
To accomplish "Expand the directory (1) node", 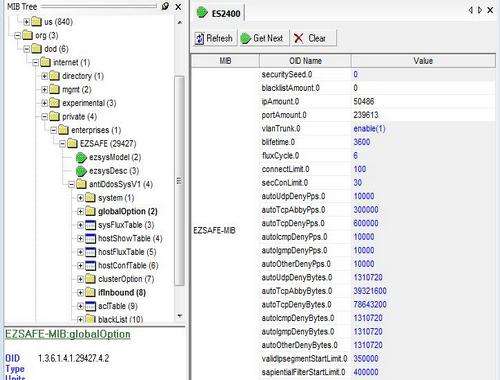I will 44,76.
